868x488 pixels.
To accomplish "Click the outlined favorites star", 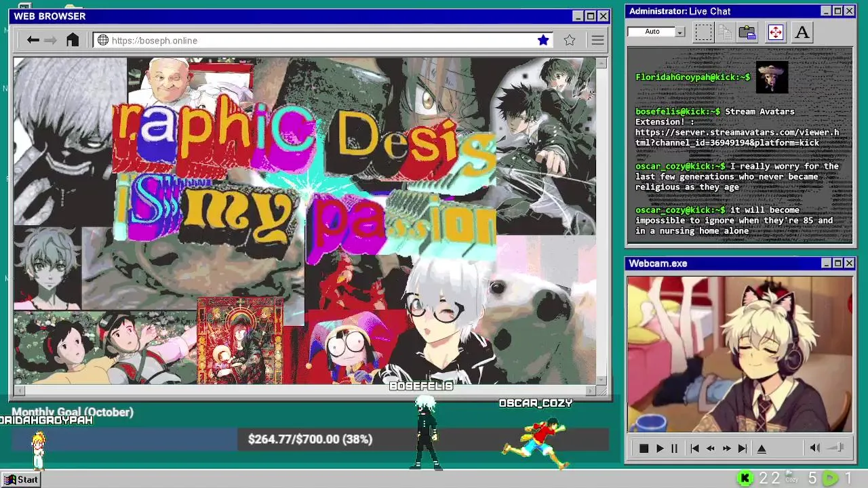I will point(570,40).
